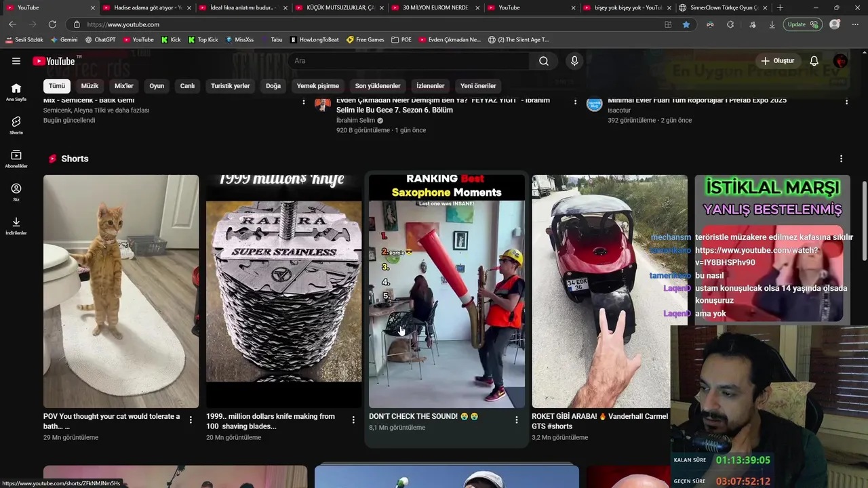Select the Yemek pişirme chip
868x488 pixels.
point(318,86)
